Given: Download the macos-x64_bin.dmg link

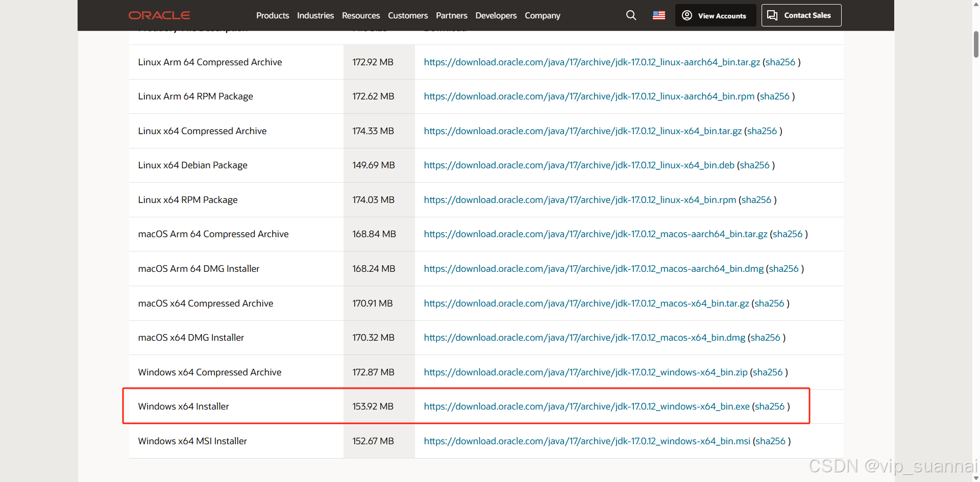Looking at the screenshot, I should point(584,338).
